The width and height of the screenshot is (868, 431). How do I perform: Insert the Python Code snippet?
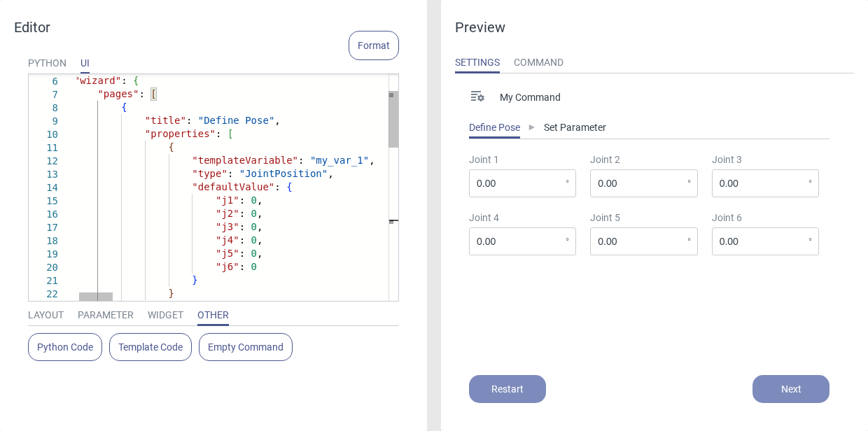[65, 347]
